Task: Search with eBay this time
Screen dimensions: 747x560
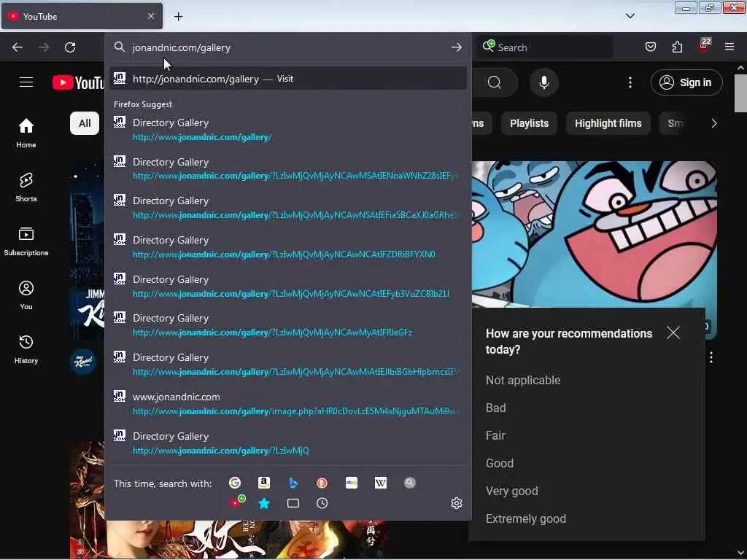Action: [x=352, y=483]
